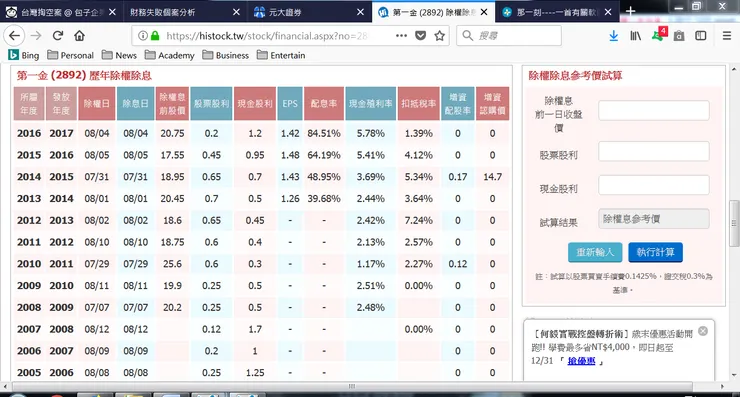
Task: Expand the Business bookmarks folder
Action: 225,55
